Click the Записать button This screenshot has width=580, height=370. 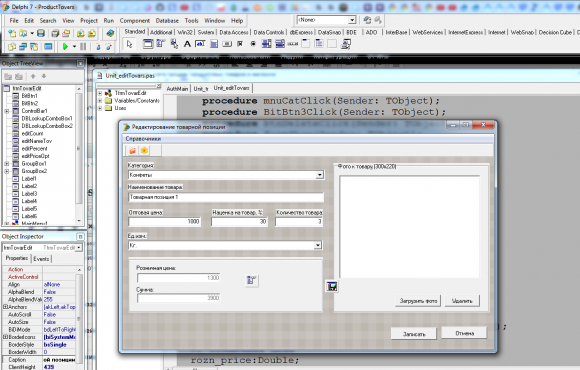(414, 333)
